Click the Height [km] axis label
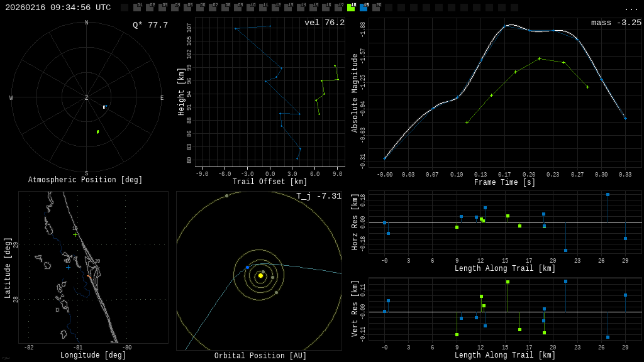644x362 pixels. click(180, 92)
